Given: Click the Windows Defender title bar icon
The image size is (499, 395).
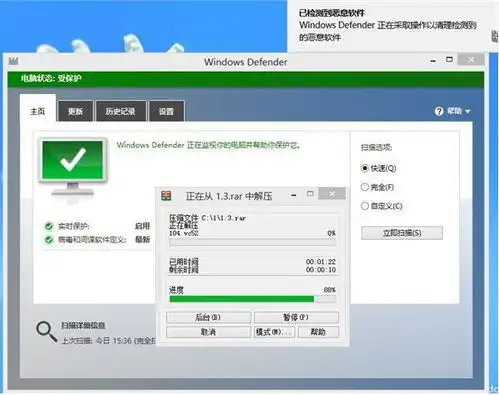Looking at the screenshot, I should pos(13,61).
